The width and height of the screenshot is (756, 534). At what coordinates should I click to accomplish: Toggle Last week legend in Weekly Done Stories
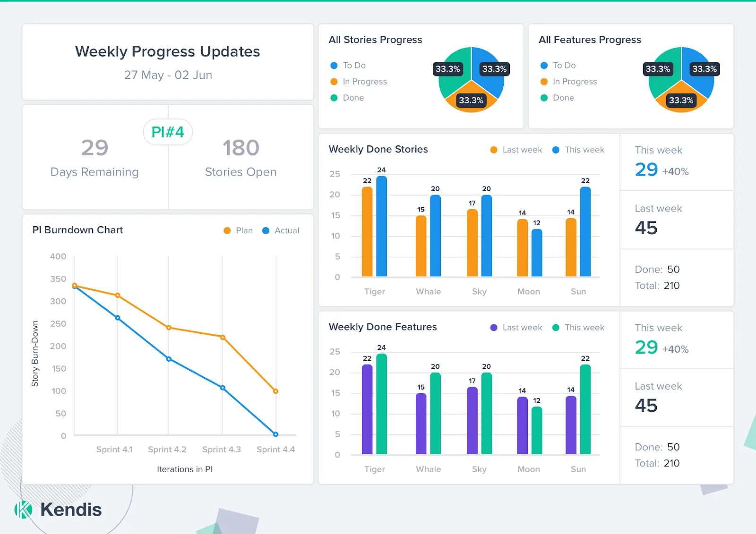pos(516,150)
